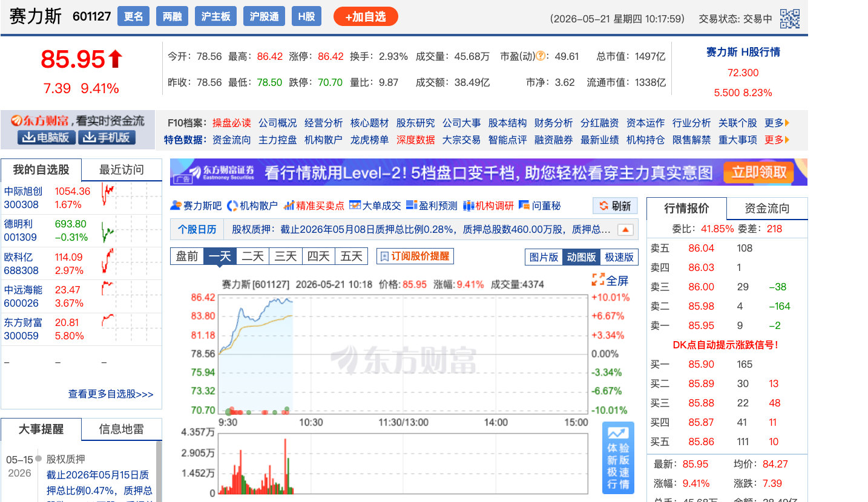The height and width of the screenshot is (502, 868).
Task: Open 赛力斯 H股行情 link
Action: click(x=743, y=52)
